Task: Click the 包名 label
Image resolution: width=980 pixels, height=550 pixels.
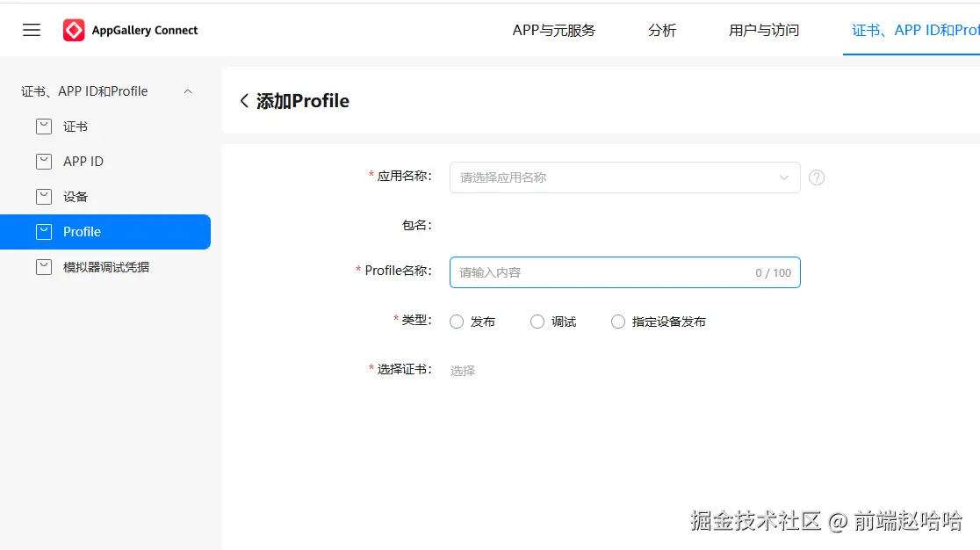Action: (417, 225)
